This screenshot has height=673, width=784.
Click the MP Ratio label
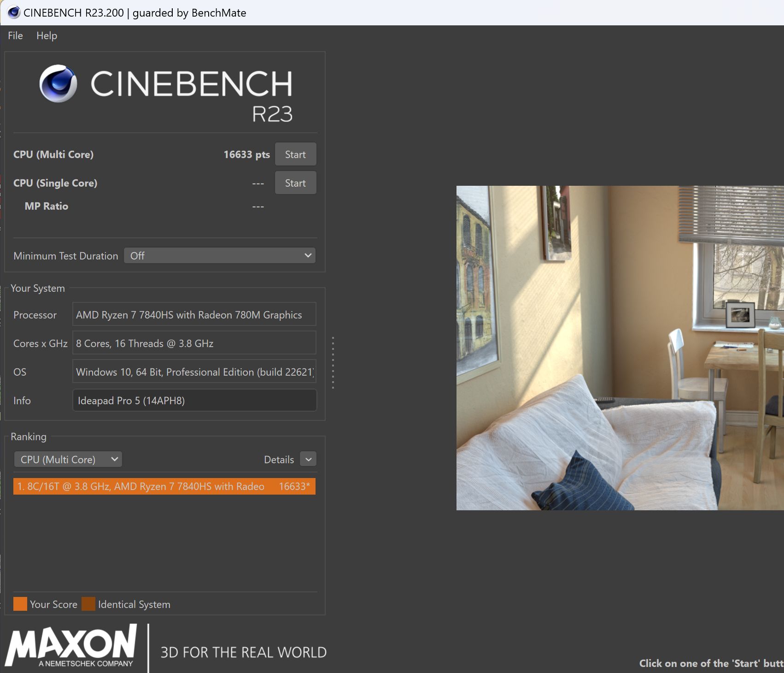[47, 206]
